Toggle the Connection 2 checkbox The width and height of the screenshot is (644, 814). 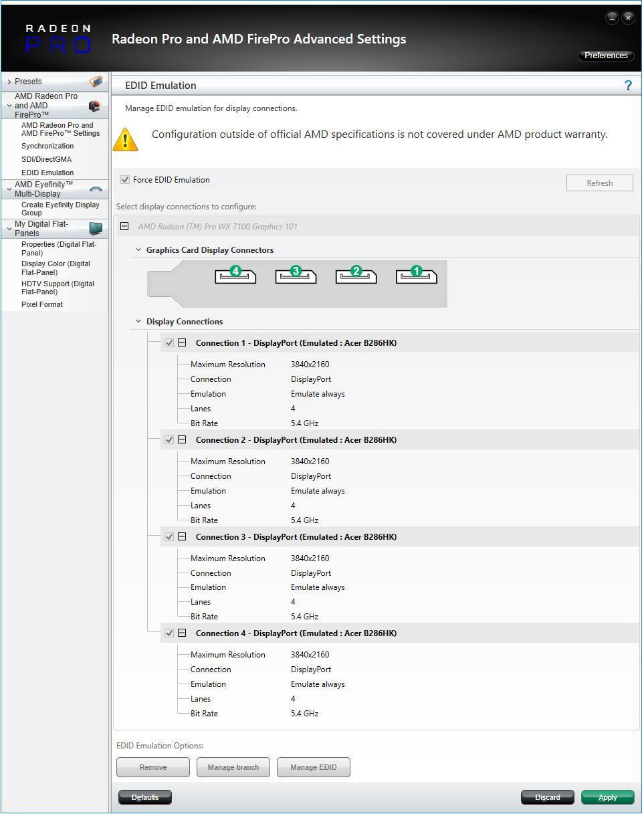169,440
